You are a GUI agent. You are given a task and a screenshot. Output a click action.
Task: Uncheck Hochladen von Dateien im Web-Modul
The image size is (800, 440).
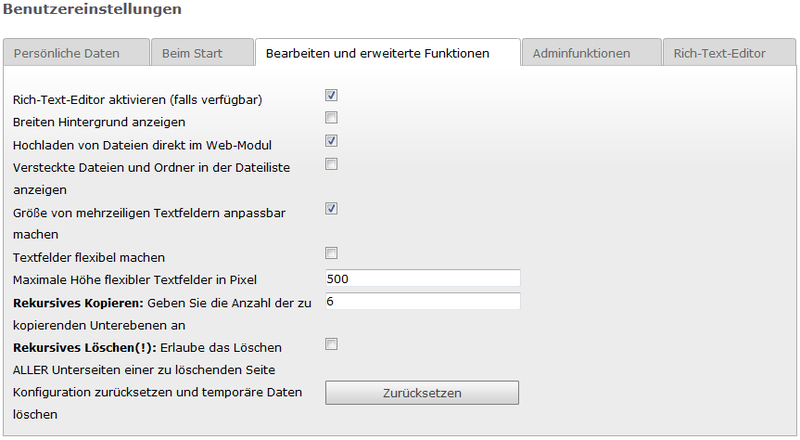pyautogui.click(x=331, y=140)
